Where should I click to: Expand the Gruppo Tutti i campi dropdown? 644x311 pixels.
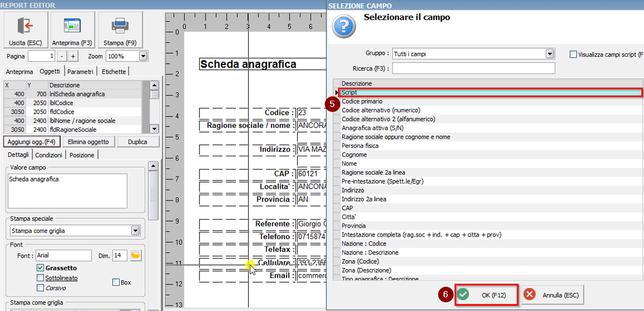pos(550,53)
